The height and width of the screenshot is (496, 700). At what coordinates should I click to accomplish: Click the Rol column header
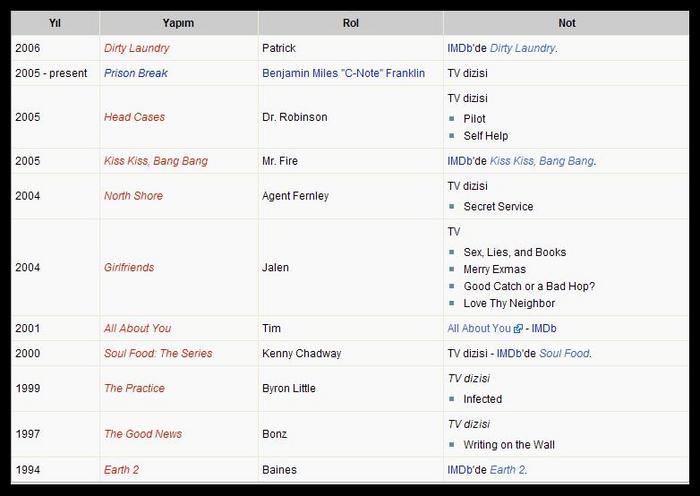click(x=350, y=23)
